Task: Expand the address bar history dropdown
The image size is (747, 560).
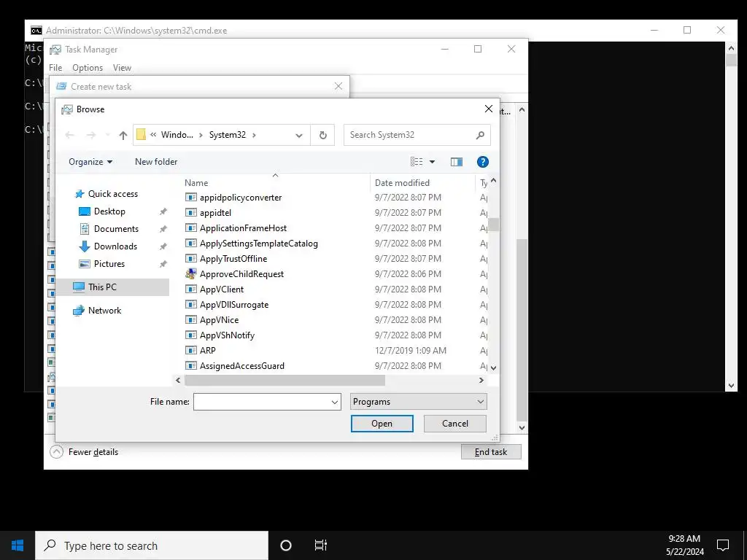Action: [298, 135]
